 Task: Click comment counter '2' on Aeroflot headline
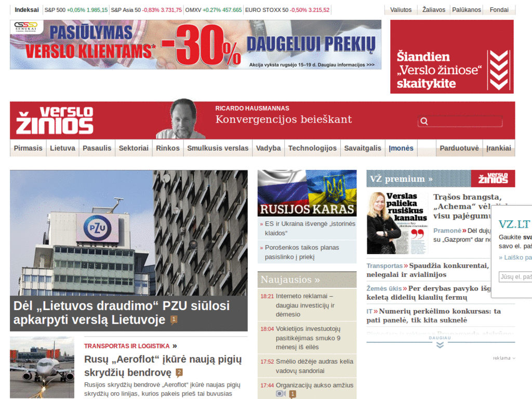click(x=179, y=372)
